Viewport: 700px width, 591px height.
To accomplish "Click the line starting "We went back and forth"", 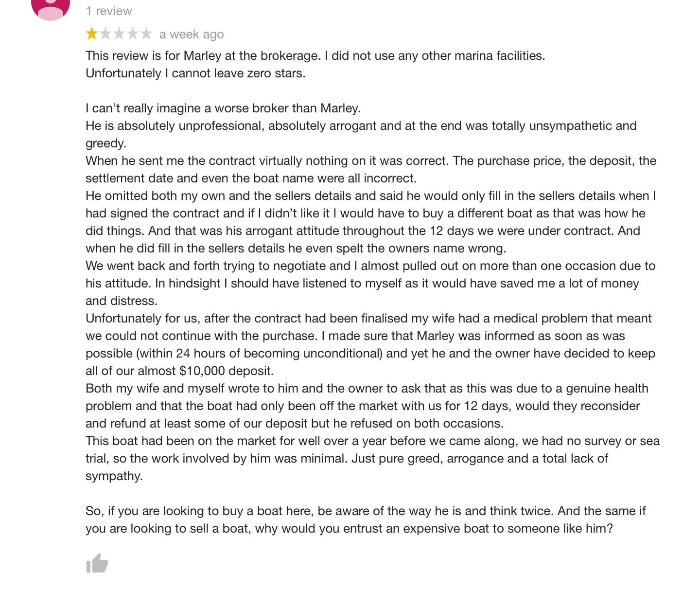I will pos(370,266).
